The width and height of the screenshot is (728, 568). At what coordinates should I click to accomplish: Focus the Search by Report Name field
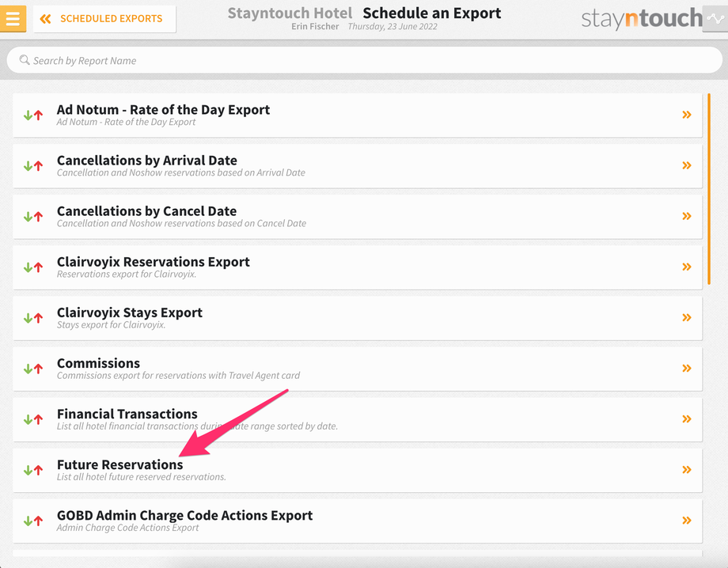pyautogui.click(x=365, y=60)
